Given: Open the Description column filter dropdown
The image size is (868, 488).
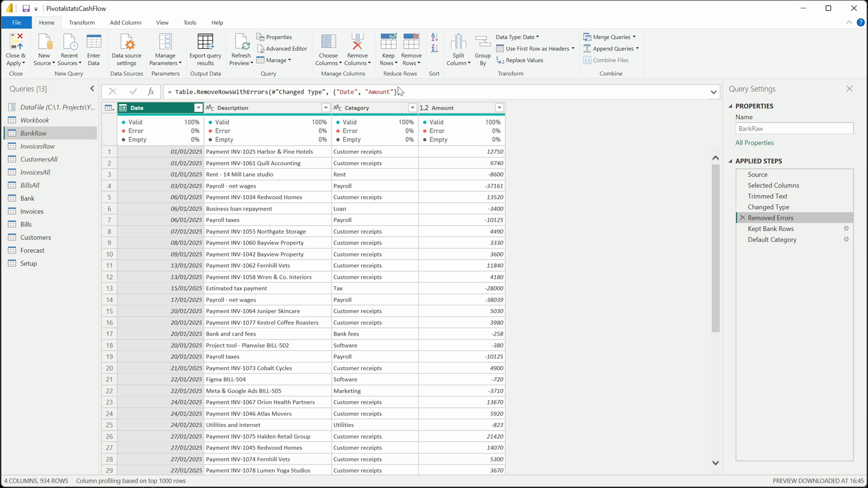Looking at the screenshot, I should (325, 108).
